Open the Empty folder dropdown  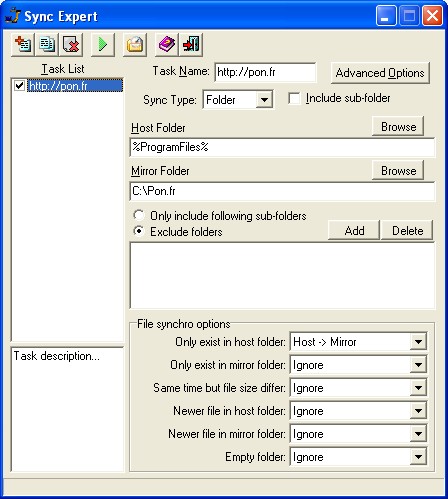coord(418,457)
